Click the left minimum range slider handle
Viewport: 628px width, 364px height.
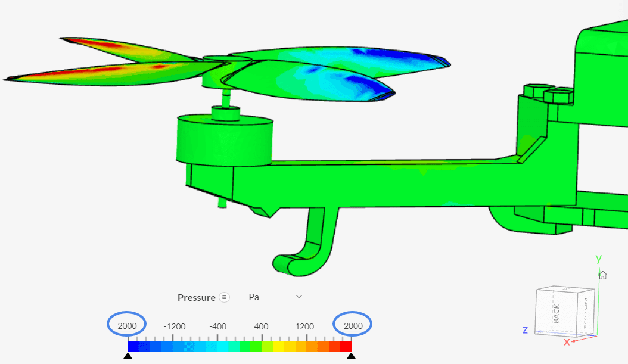[x=128, y=356]
